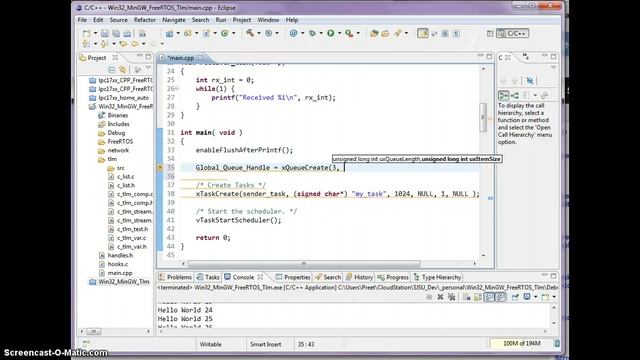640x360 pixels.
Task: Open the Navigate menu
Action: (x=173, y=20)
